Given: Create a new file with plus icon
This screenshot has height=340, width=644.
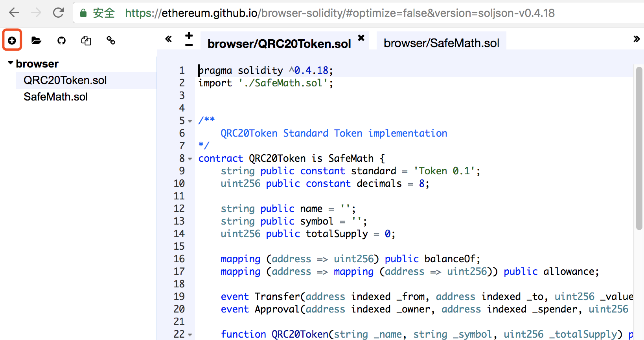Looking at the screenshot, I should tap(12, 40).
